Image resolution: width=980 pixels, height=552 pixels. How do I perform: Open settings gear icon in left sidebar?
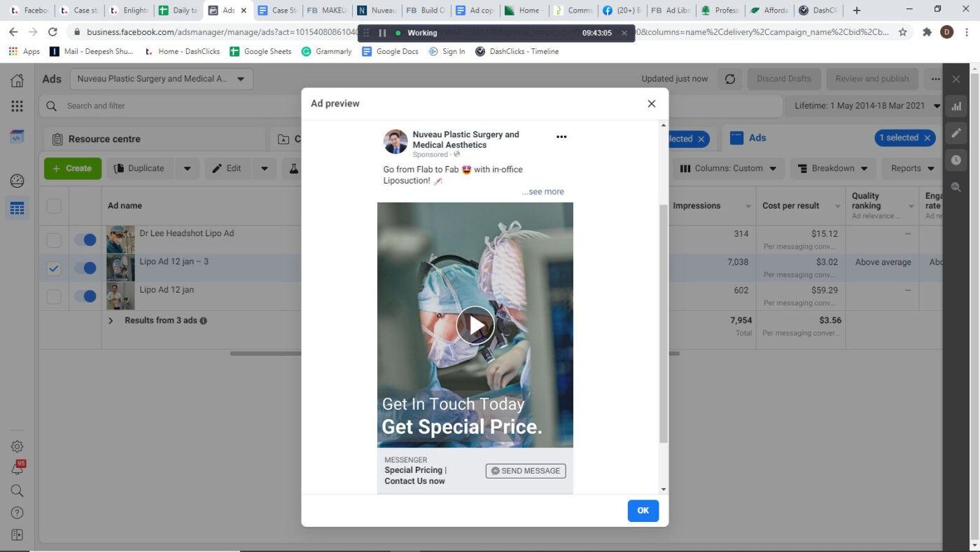pos(17,446)
